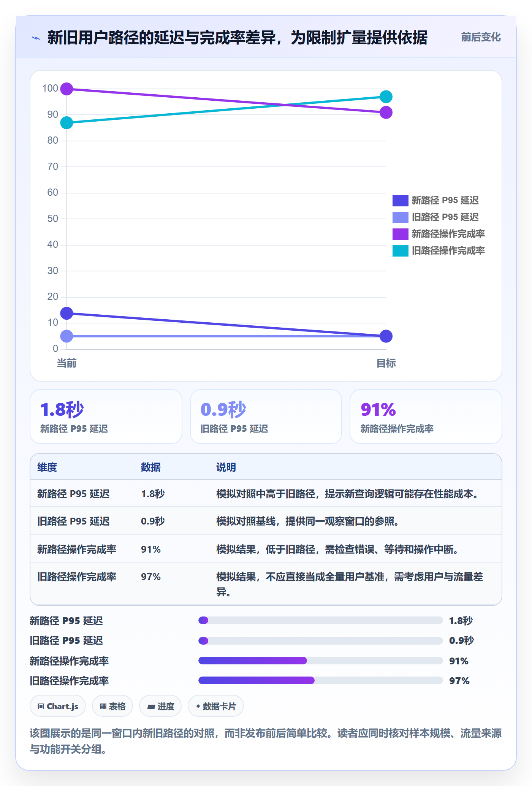Click the 数据 column header
This screenshot has width=532, height=786.
[151, 467]
